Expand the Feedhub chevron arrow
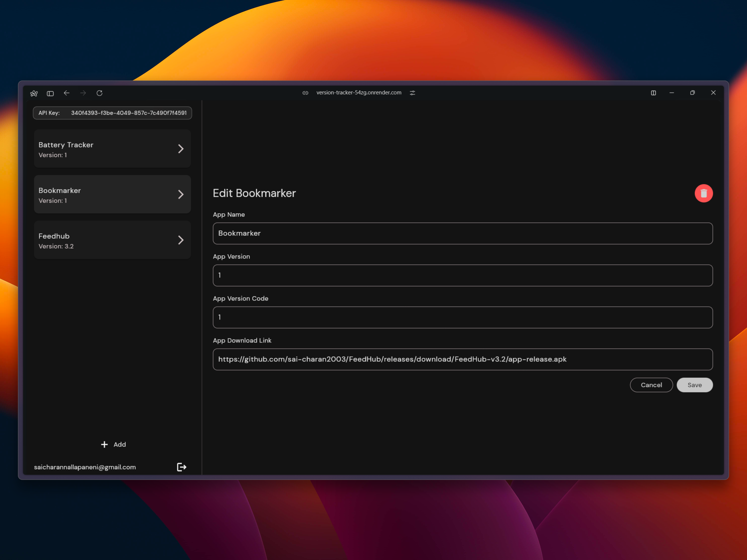This screenshot has height=560, width=747. point(181,240)
